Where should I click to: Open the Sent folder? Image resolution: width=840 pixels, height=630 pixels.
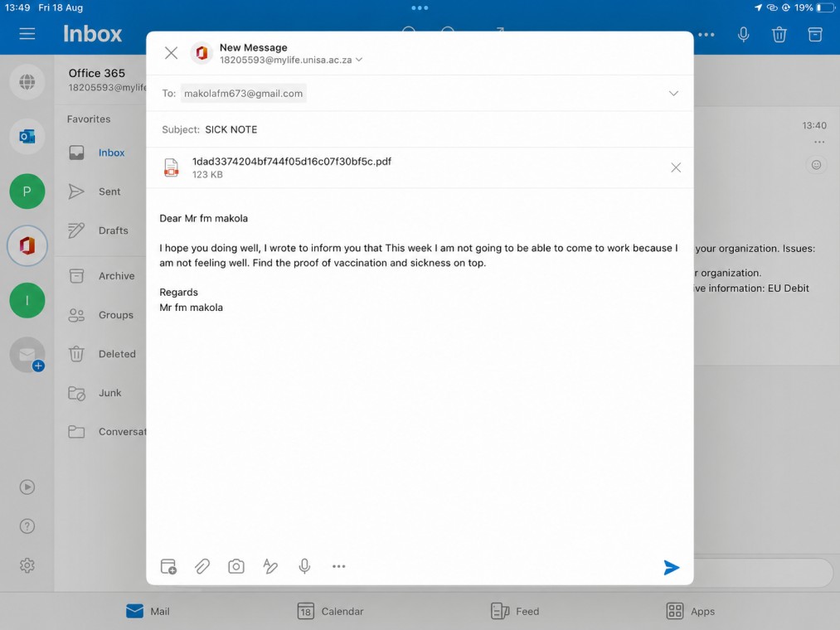[x=102, y=191]
